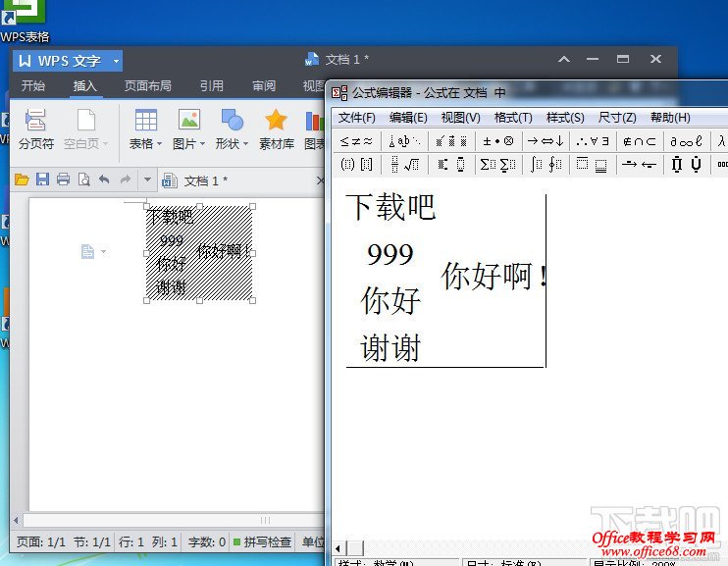
Task: Click the 素材库 star icon
Action: coord(276,122)
